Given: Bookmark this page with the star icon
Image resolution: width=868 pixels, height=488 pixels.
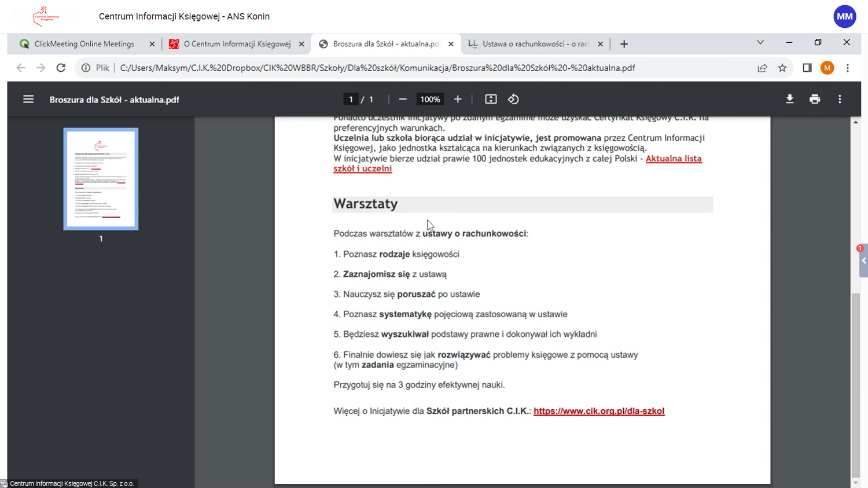Looking at the screenshot, I should pos(782,68).
